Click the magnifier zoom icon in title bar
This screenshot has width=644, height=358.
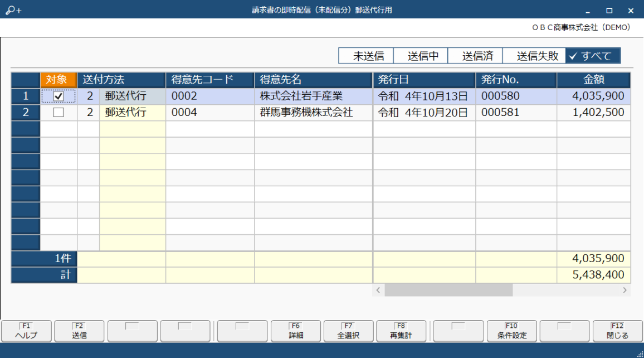(x=13, y=10)
